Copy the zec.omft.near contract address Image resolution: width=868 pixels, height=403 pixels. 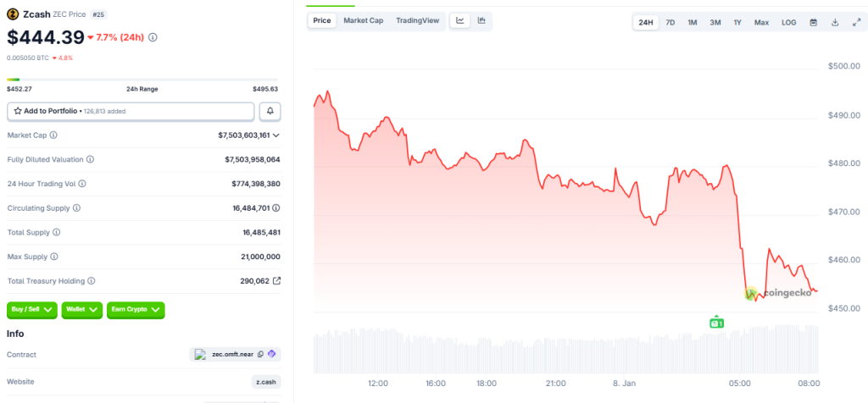(260, 354)
